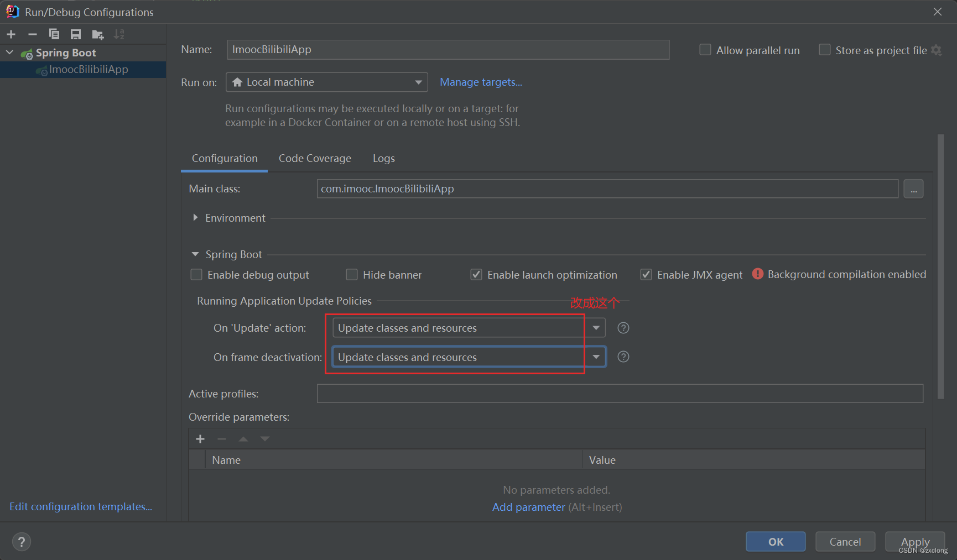
Task: Check Hide banner
Action: click(352, 275)
